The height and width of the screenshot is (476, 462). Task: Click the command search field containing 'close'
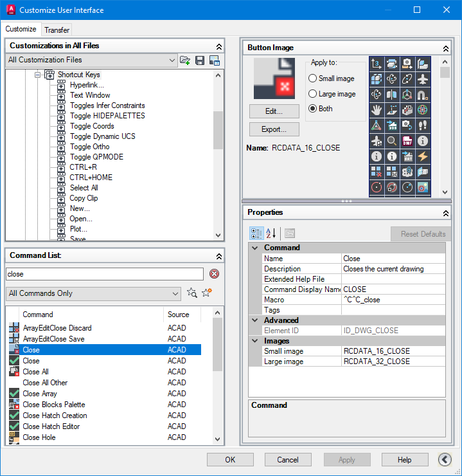(x=105, y=274)
